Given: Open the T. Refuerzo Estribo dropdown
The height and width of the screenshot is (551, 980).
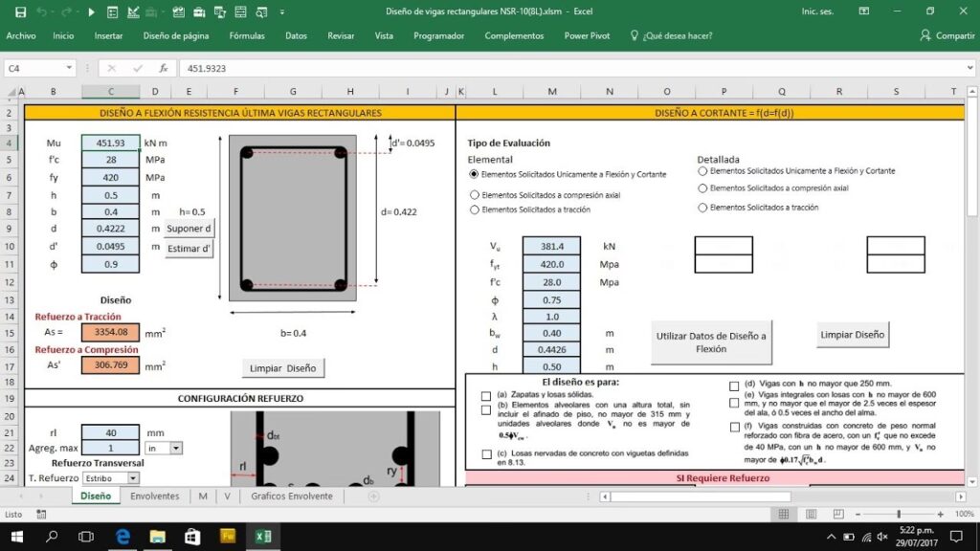Looking at the screenshot, I should [x=133, y=478].
